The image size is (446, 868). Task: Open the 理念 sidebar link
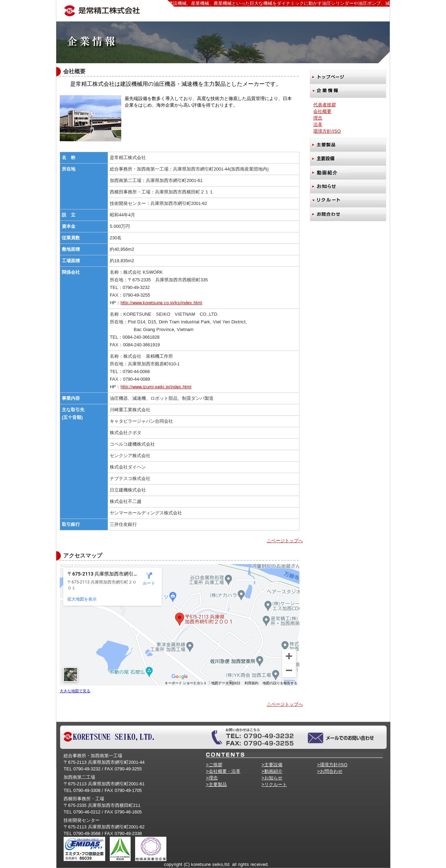tap(317, 118)
